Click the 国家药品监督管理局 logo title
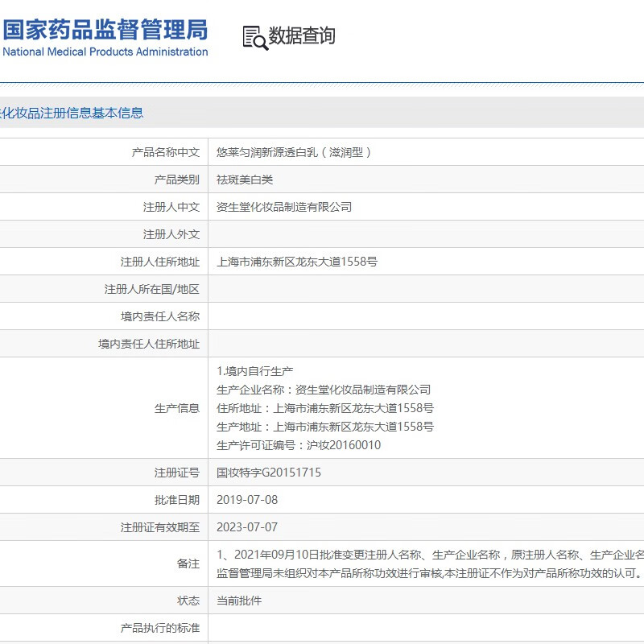Image resolution: width=644 pixels, height=644 pixels. [x=105, y=30]
